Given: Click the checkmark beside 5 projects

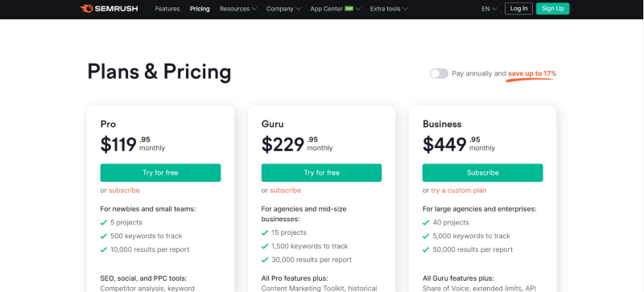Looking at the screenshot, I should (104, 223).
